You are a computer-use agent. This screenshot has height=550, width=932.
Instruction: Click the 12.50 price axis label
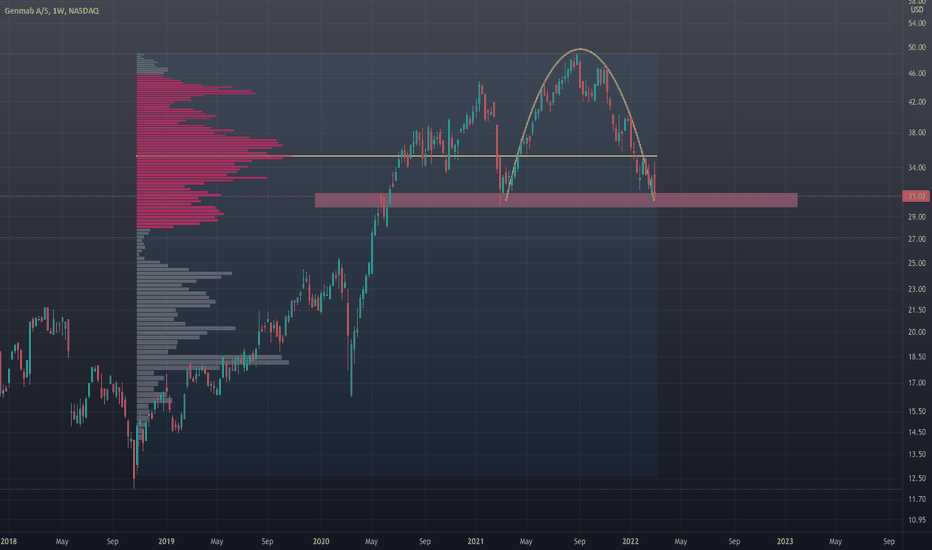coord(917,478)
